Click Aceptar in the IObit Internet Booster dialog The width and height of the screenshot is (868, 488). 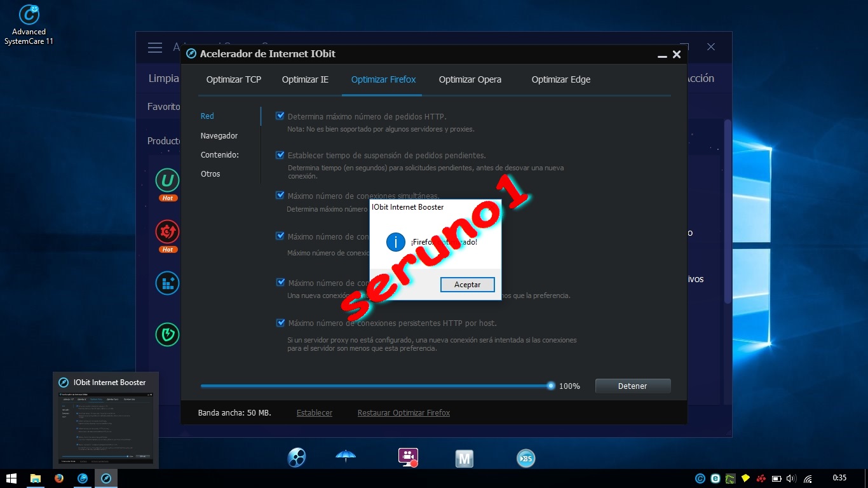coord(468,285)
